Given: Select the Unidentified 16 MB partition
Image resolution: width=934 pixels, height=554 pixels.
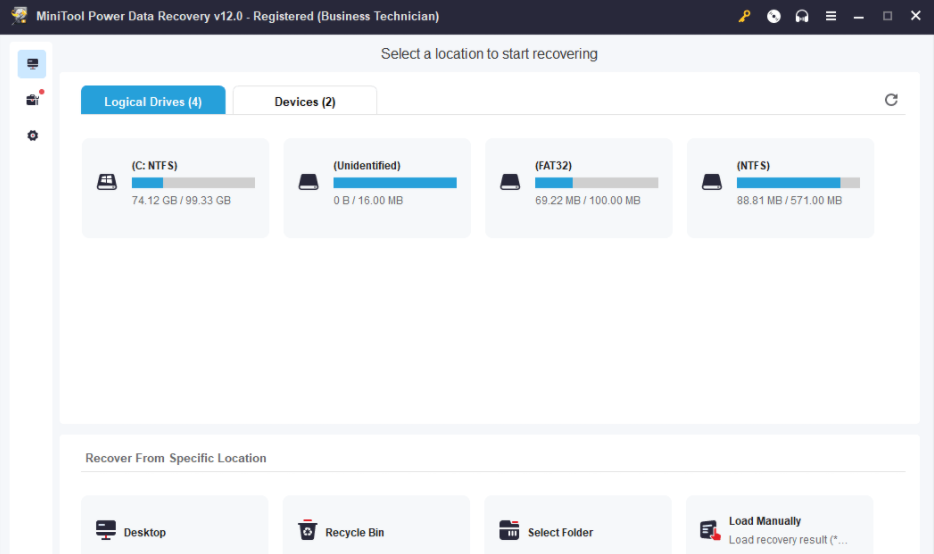Looking at the screenshot, I should point(377,188).
